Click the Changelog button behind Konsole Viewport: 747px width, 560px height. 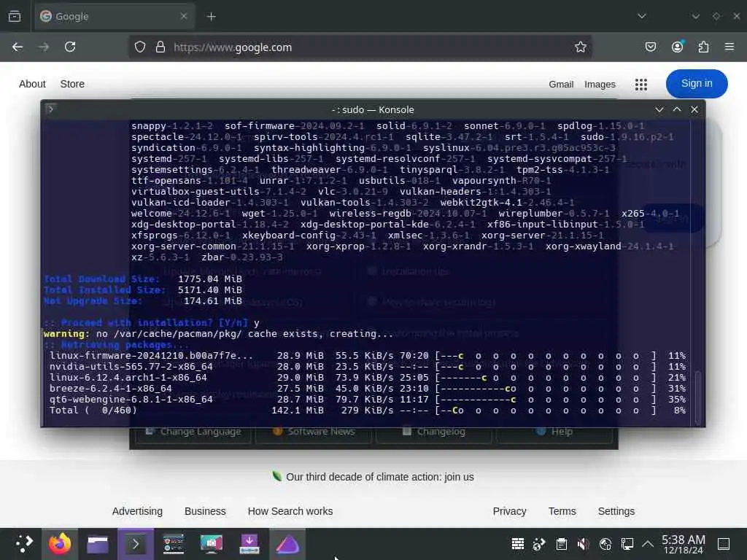433,432
